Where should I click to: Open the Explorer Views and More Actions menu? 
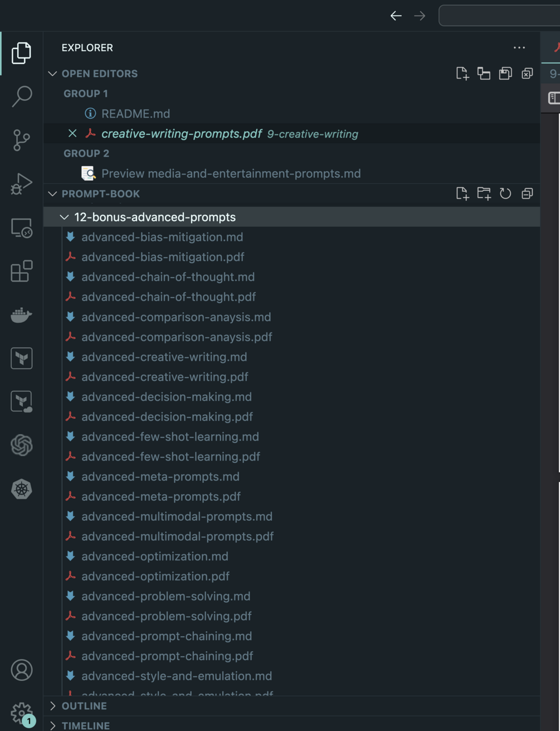(x=519, y=48)
